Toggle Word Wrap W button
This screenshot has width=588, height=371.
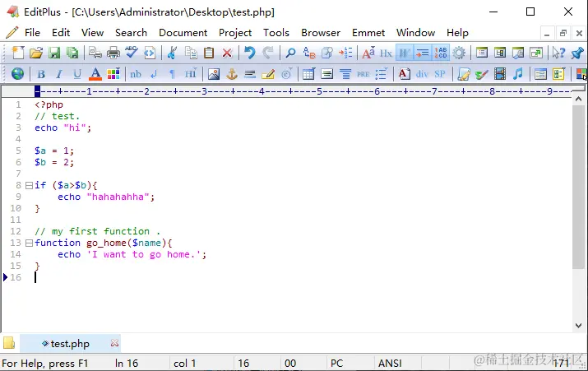click(x=405, y=53)
